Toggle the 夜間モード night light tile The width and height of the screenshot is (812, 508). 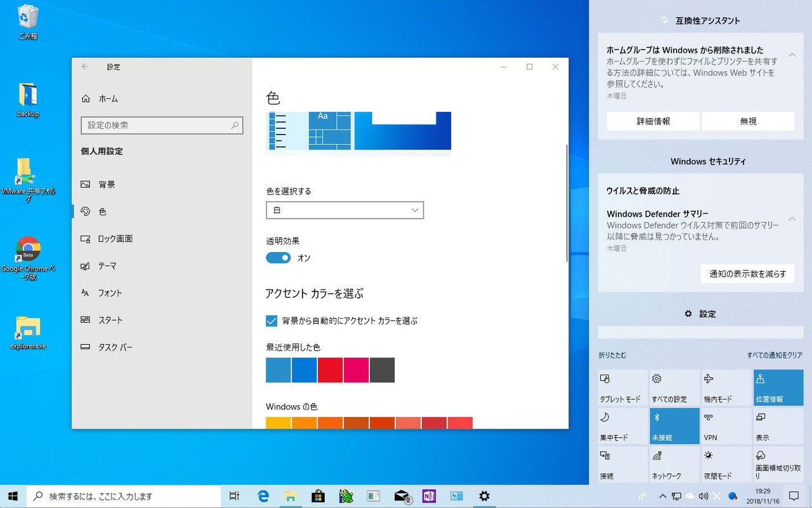726,464
